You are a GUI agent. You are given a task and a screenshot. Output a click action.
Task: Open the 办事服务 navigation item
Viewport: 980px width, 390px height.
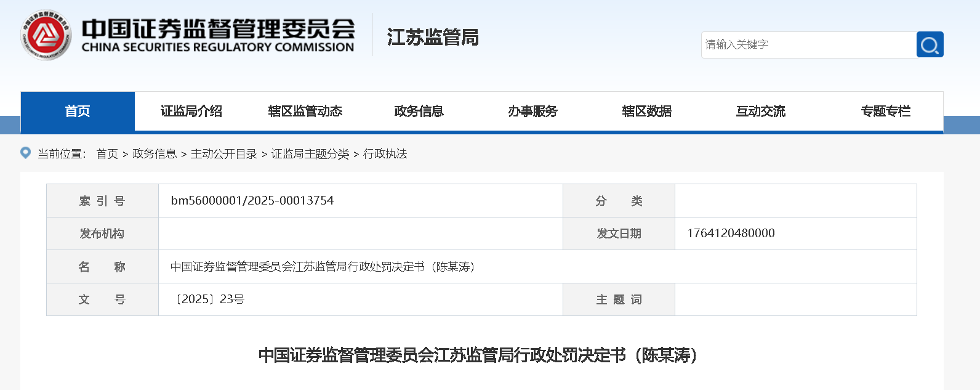533,112
